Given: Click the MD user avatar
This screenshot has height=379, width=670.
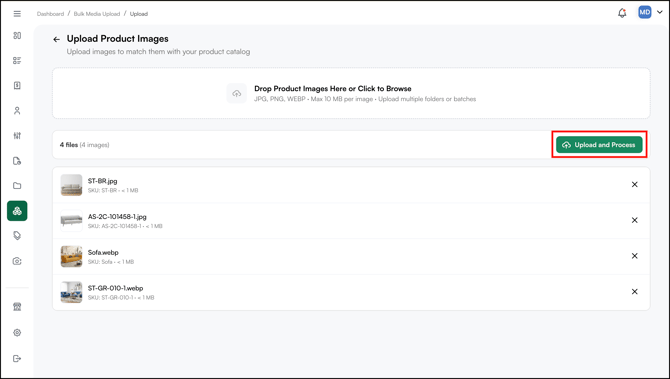Looking at the screenshot, I should 644,12.
